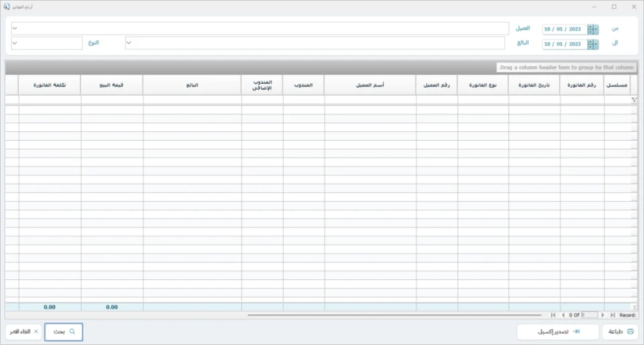Sort by مسلسل column header
Screen dimensions: 644x345
coord(617,85)
